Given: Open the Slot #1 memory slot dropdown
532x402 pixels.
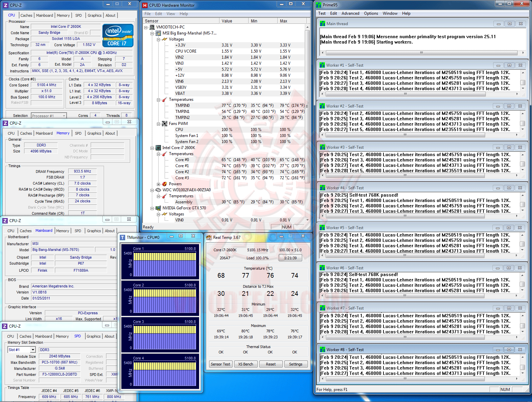Looking at the screenshot, I should tap(33, 350).
